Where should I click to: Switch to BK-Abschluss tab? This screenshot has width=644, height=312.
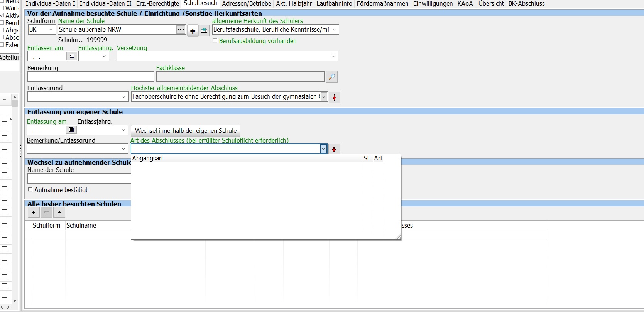click(x=526, y=4)
